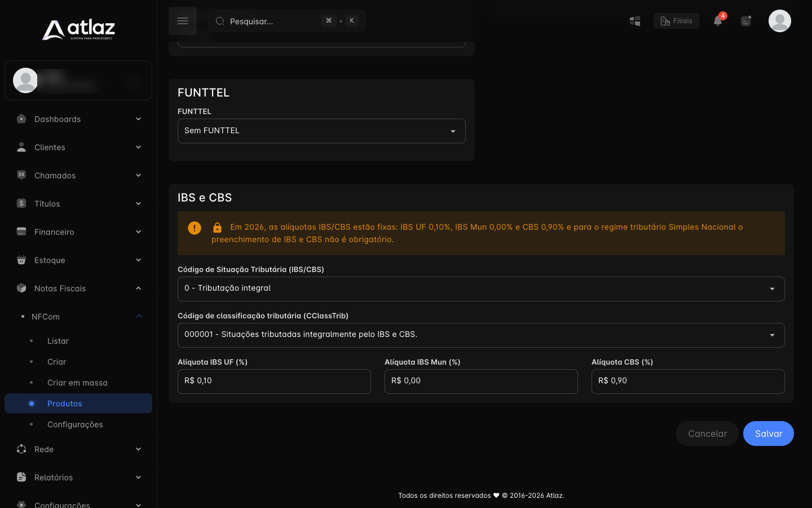Collapse the Notas Fiscais menu section

(x=78, y=288)
